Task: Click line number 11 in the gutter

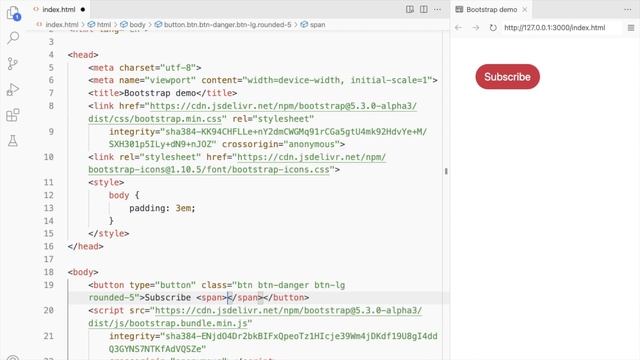Action: pos(49,182)
